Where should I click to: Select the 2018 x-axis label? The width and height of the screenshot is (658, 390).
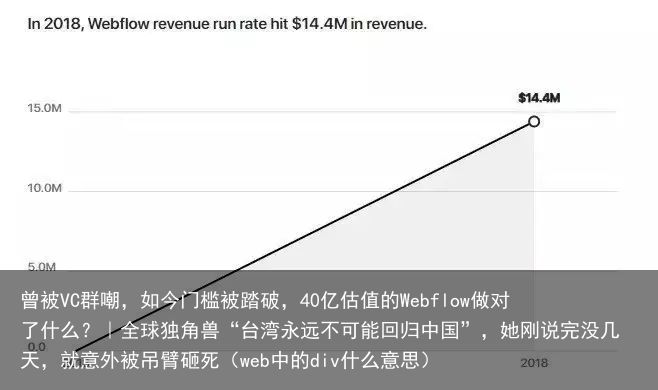(534, 363)
